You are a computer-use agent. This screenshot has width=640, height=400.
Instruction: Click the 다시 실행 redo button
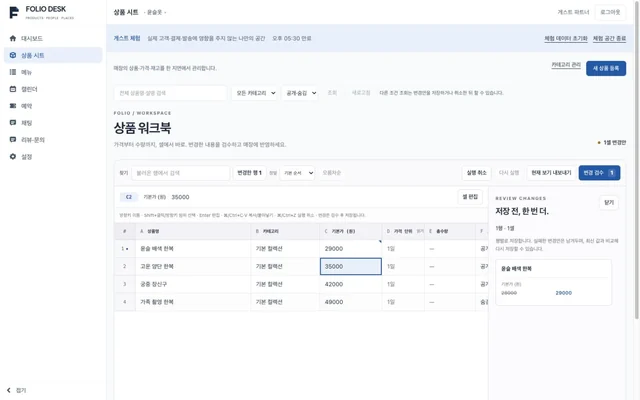click(x=509, y=173)
